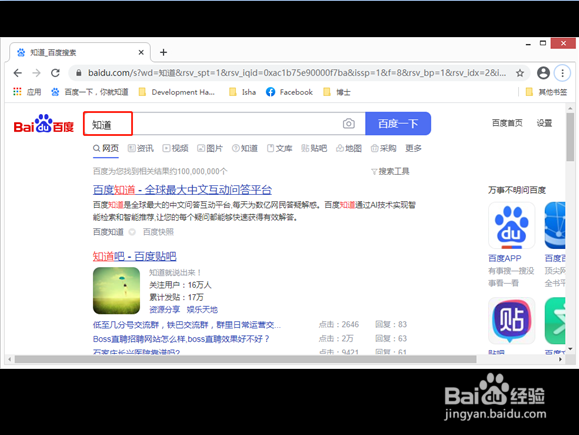Open 百度首页 link
Screen dimensions: 579x435
coord(507,123)
